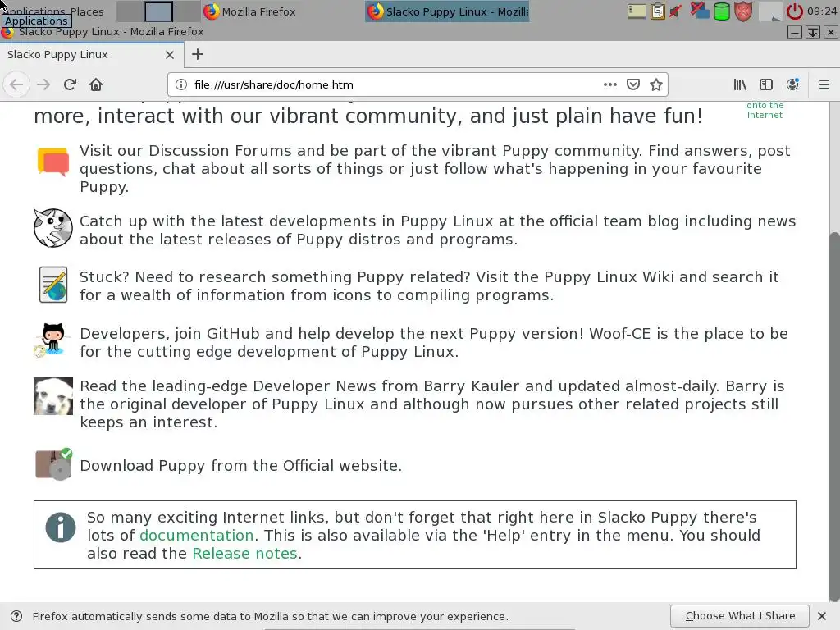Viewport: 840px width, 630px height.
Task: Switch to the highlighted first desktop in the pager
Action: (x=158, y=11)
